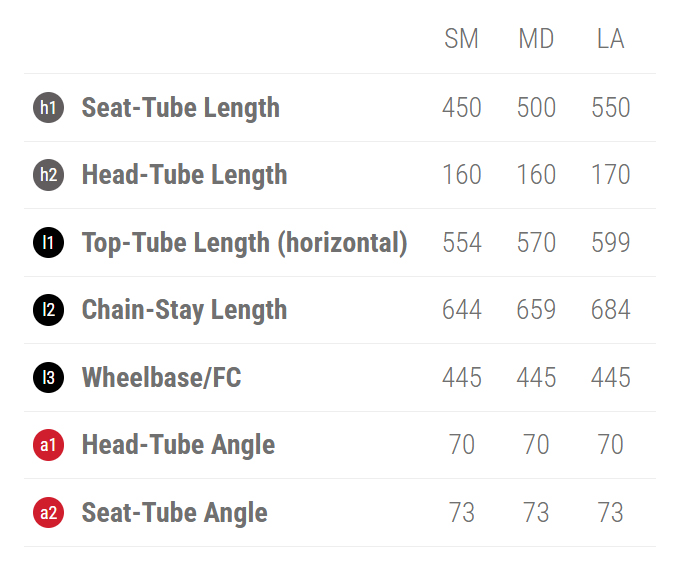Click the h1 gray circle icon

(48, 108)
